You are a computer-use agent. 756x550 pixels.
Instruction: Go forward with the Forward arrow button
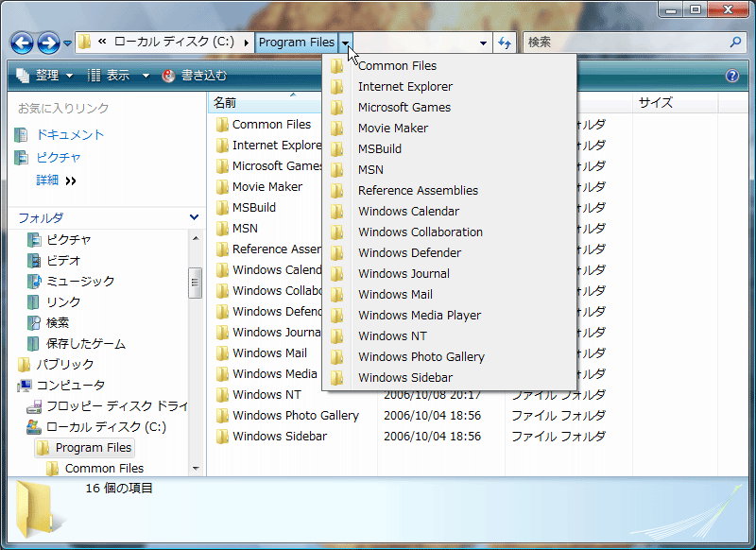pyautogui.click(x=49, y=43)
